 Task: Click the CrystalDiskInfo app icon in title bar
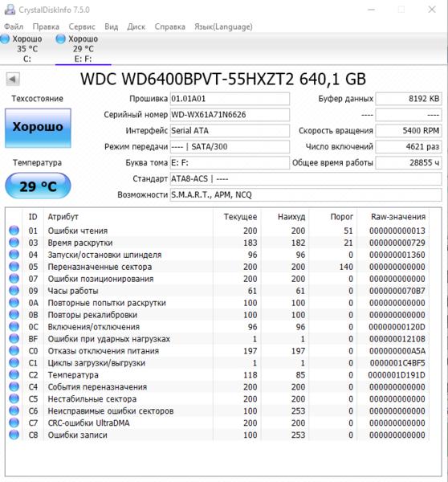pyautogui.click(x=10, y=10)
